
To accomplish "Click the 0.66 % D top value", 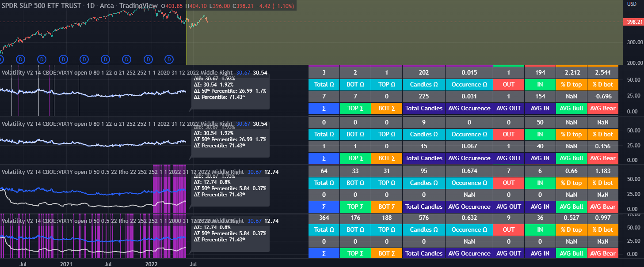I will coord(572,171).
